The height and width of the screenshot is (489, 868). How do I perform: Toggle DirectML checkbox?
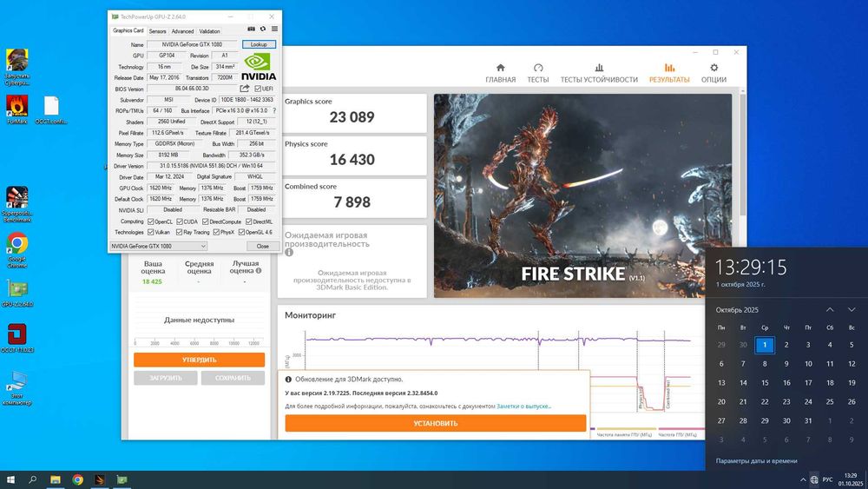coord(248,221)
